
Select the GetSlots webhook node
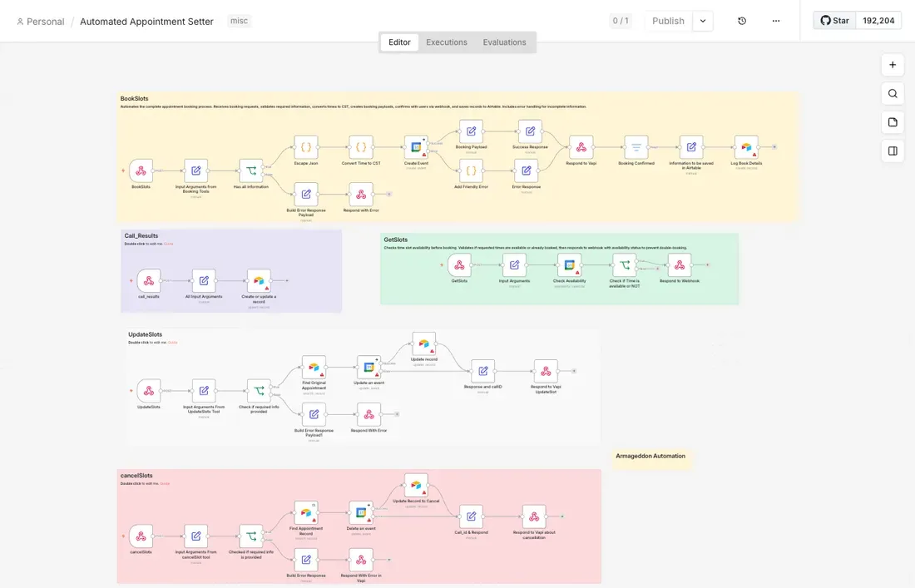click(459, 264)
